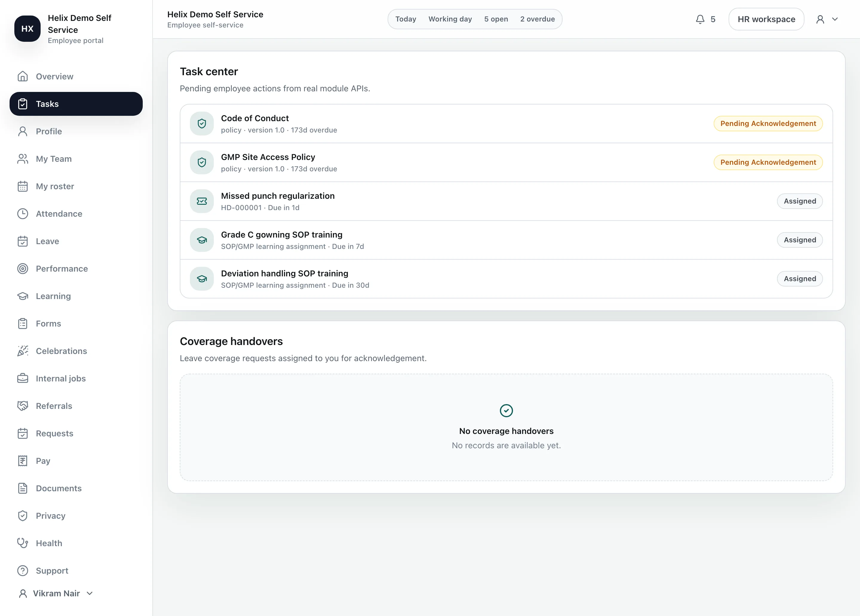The width and height of the screenshot is (860, 616).
Task: Open Grade C gowning SOP training task
Action: 506,240
